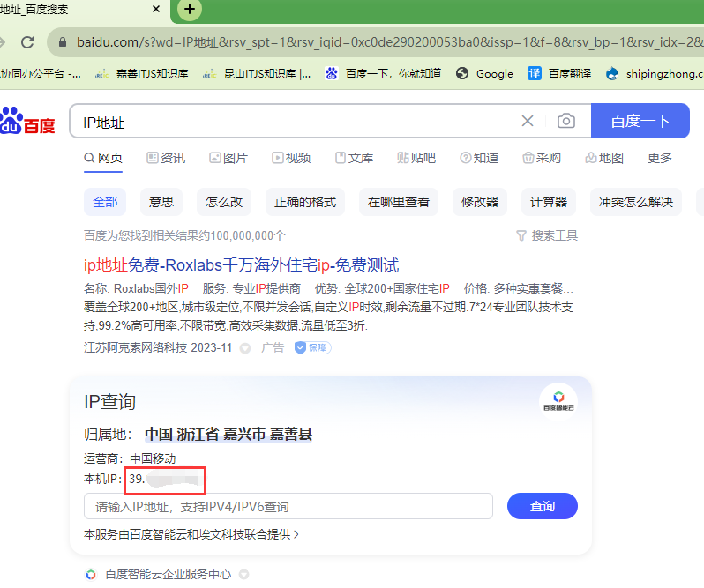The image size is (704, 588).
Task: Switch to the 采购 tab
Action: point(542,158)
